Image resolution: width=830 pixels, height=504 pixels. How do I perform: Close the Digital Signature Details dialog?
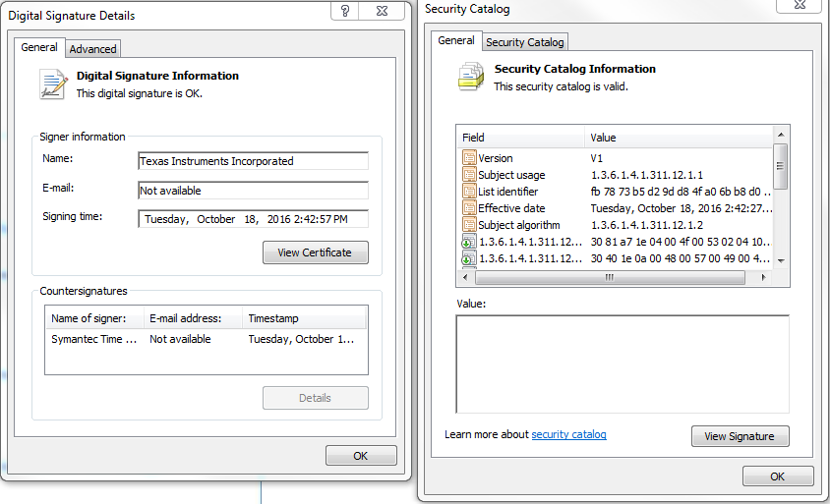[x=382, y=11]
